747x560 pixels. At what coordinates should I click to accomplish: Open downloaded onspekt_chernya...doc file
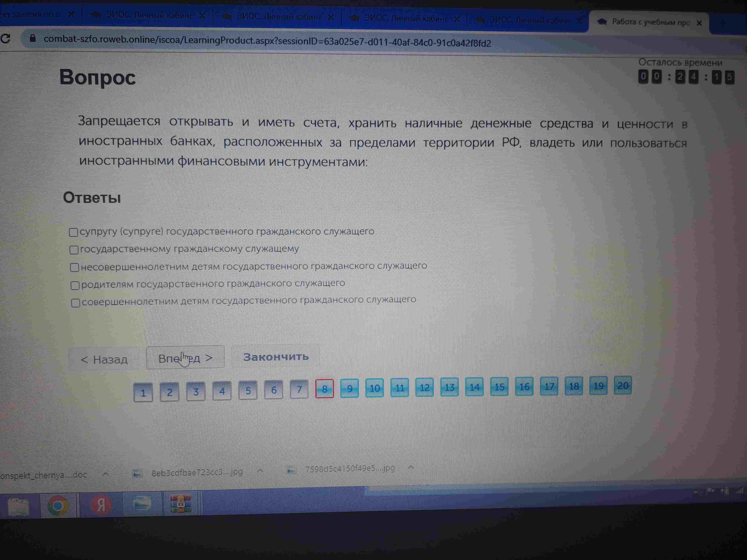click(x=44, y=475)
